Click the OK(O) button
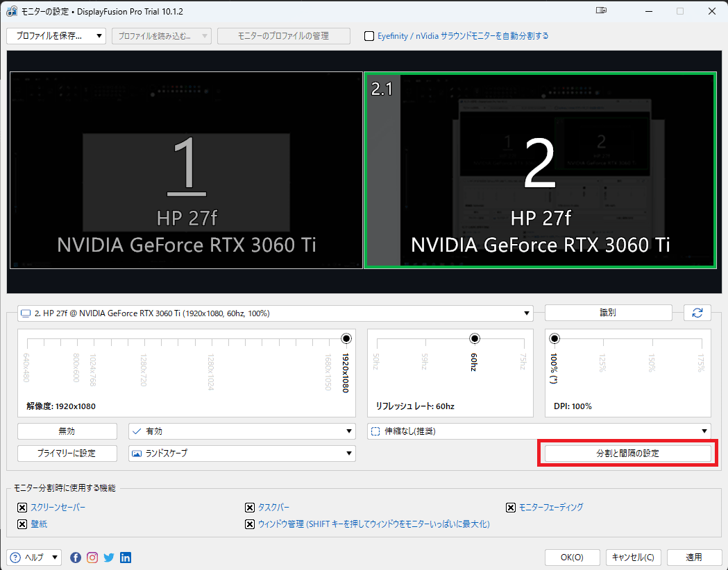728x570 pixels. tap(573, 558)
